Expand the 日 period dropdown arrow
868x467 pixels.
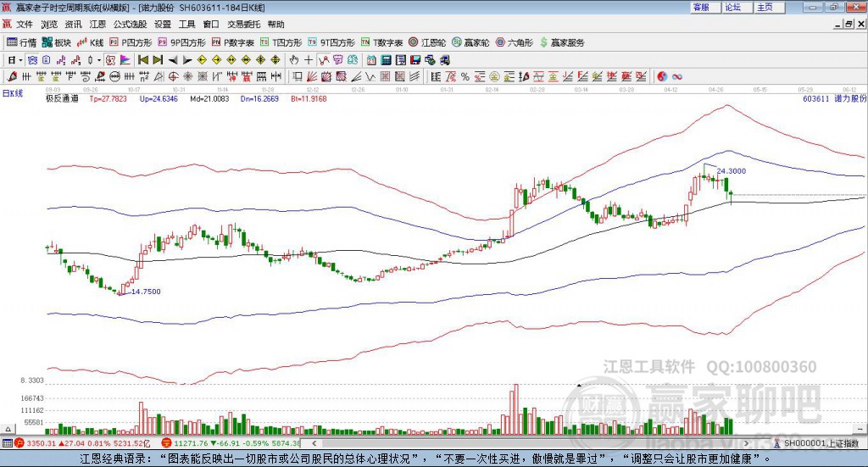[x=20, y=60]
